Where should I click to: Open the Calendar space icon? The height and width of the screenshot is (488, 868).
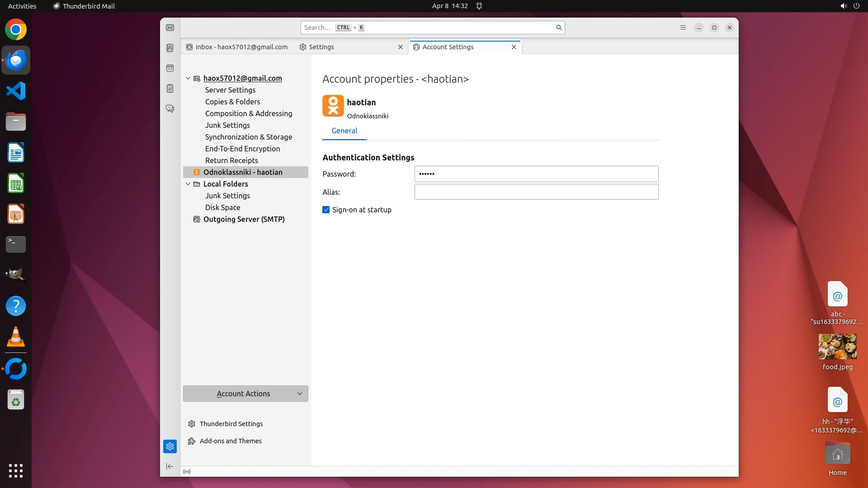pos(170,68)
